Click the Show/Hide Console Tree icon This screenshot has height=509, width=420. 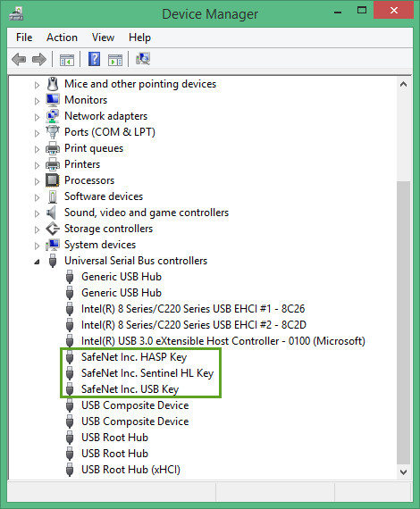pos(67,60)
